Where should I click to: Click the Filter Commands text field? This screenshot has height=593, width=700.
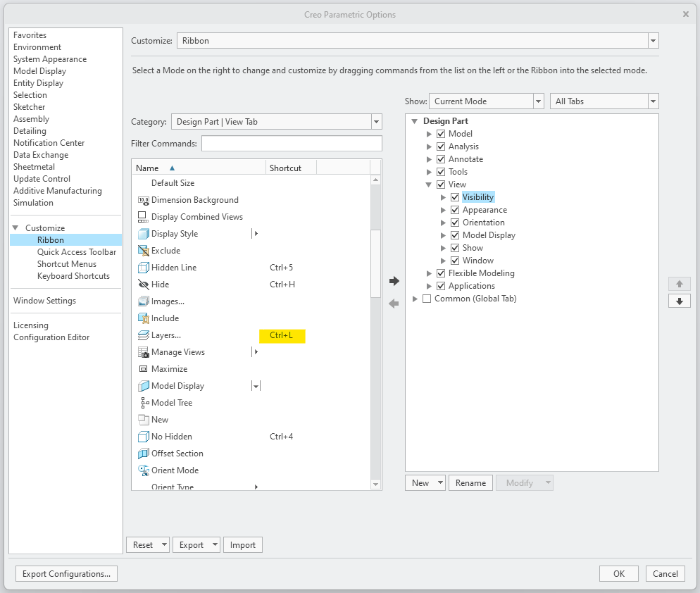pos(292,144)
